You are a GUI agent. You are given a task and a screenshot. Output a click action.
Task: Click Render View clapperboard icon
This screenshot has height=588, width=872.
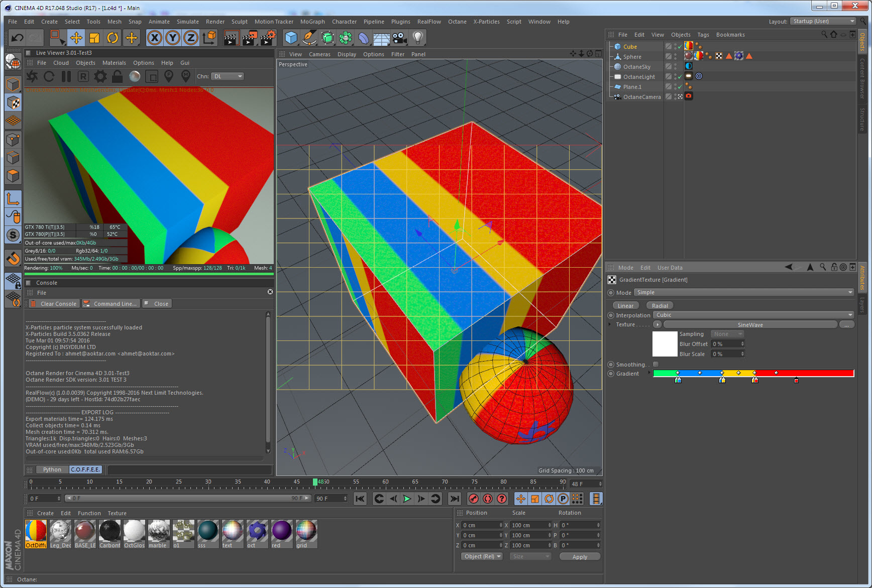coord(231,38)
